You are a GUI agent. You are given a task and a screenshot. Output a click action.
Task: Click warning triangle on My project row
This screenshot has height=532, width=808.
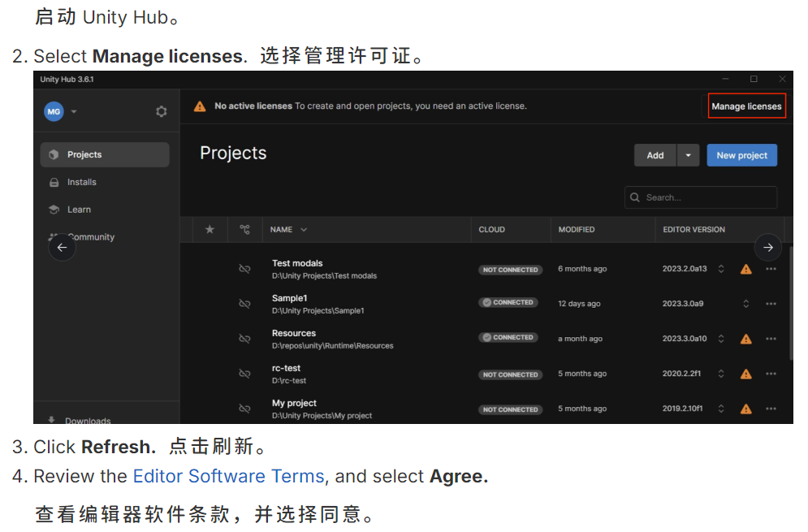pyautogui.click(x=745, y=409)
